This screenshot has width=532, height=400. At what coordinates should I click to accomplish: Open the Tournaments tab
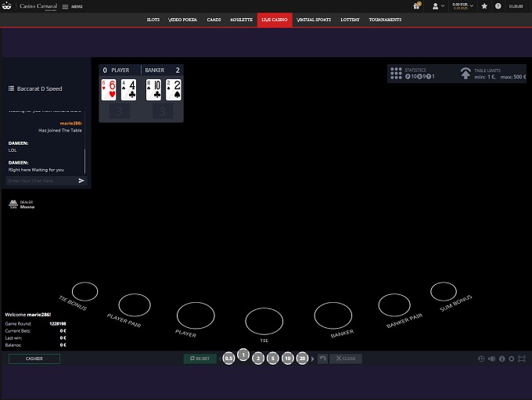tap(385, 20)
